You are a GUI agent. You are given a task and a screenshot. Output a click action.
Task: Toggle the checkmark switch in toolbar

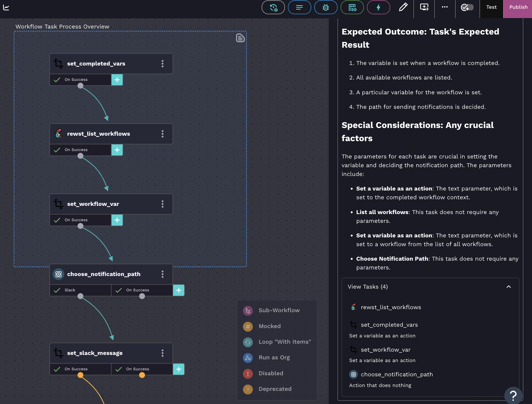pyautogui.click(x=467, y=7)
